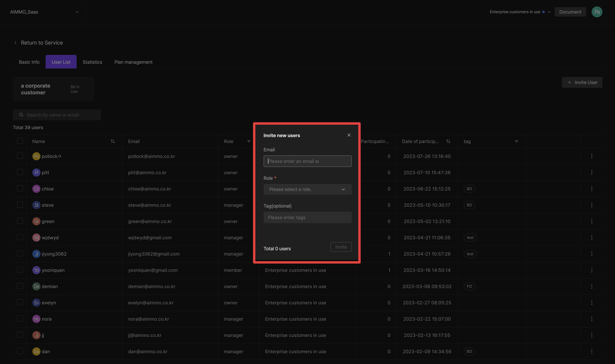Open the tag column filter icon
Viewport: 615px width, 364px height.
(516, 141)
